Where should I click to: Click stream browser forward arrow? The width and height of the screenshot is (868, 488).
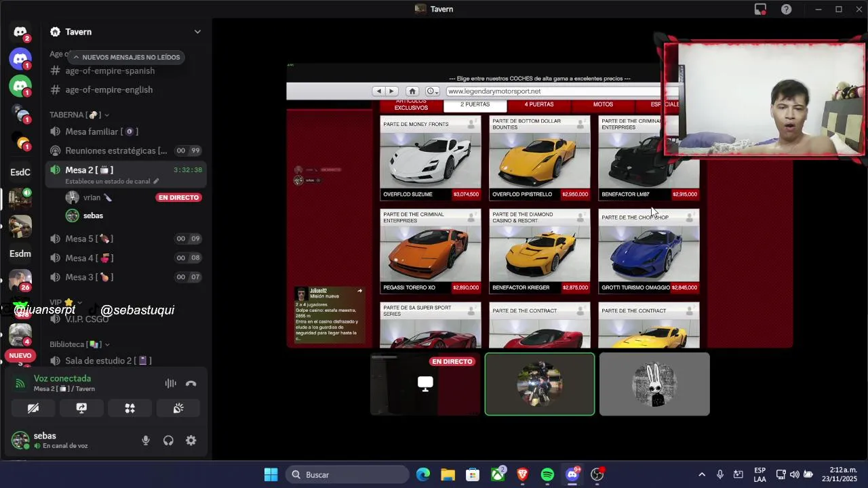pyautogui.click(x=391, y=91)
